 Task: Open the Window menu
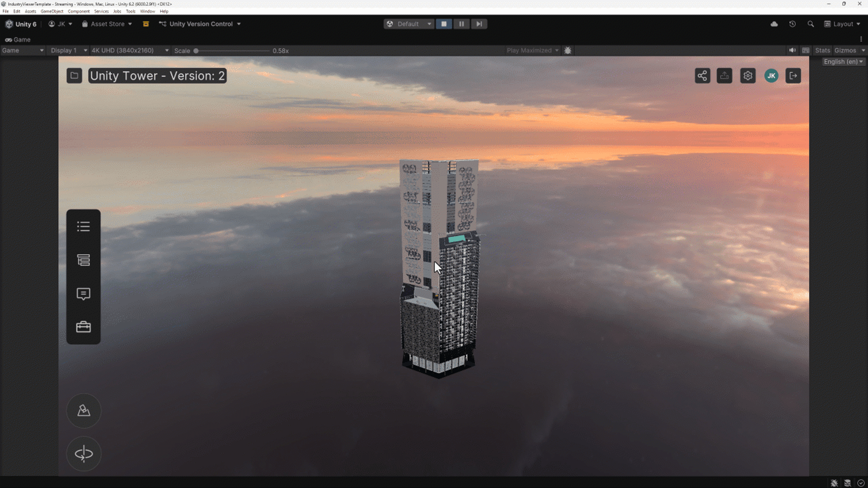coord(147,11)
